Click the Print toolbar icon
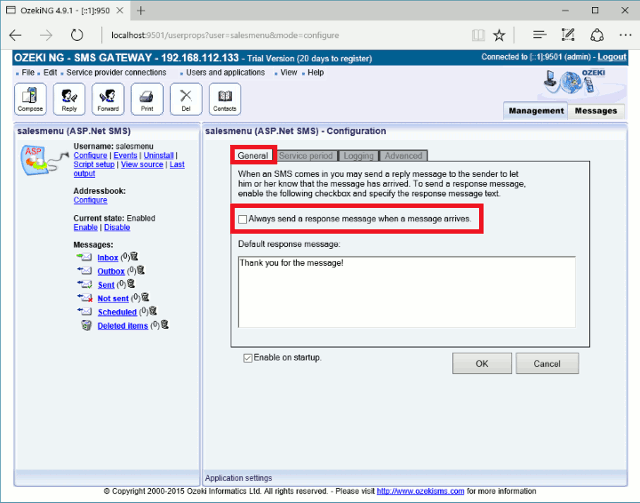640x503 pixels. pos(147,99)
